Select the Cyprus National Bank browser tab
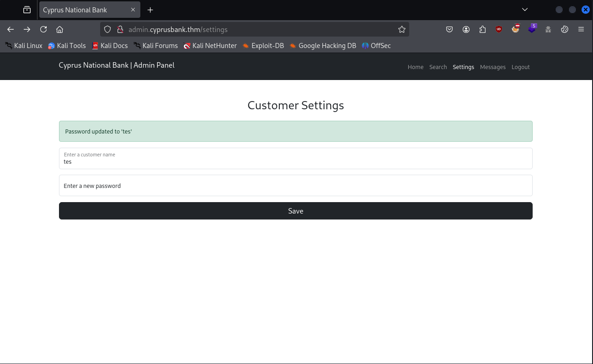The image size is (593, 364). [x=90, y=10]
